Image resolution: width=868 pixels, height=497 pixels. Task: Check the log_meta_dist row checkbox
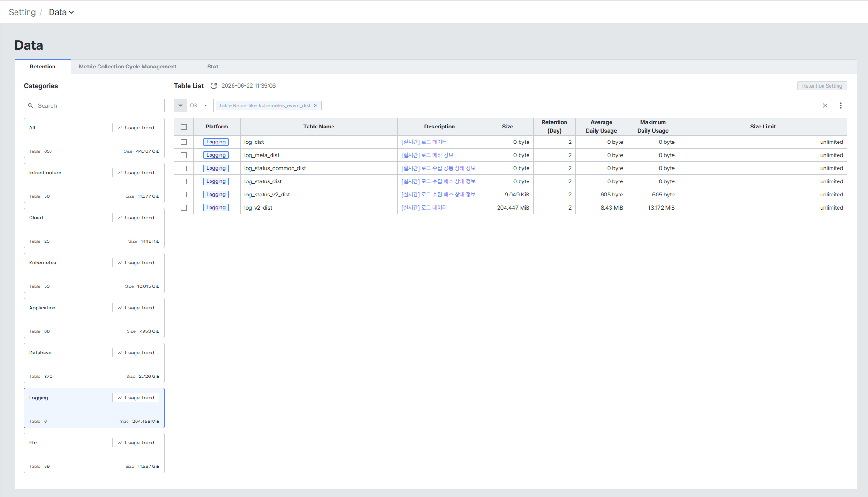[184, 155]
